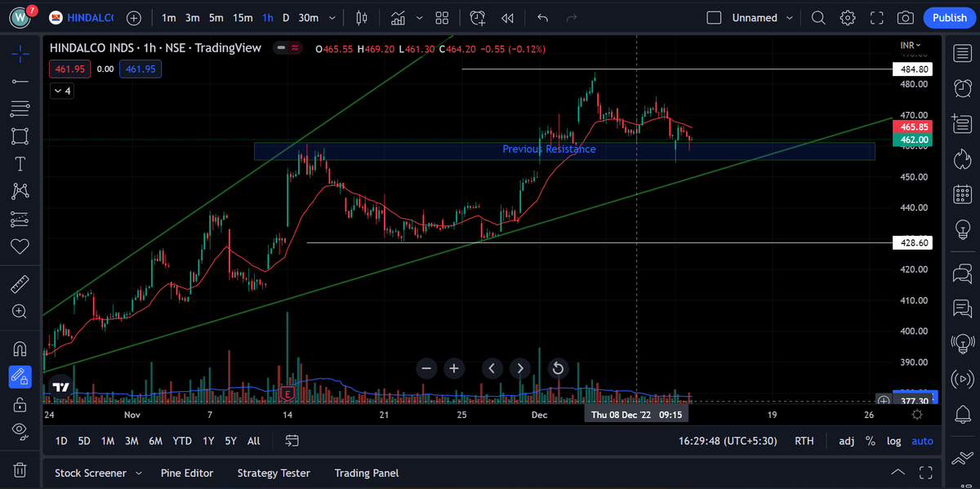This screenshot has height=489, width=980.
Task: Select the 1h timeframe
Action: coord(268,18)
